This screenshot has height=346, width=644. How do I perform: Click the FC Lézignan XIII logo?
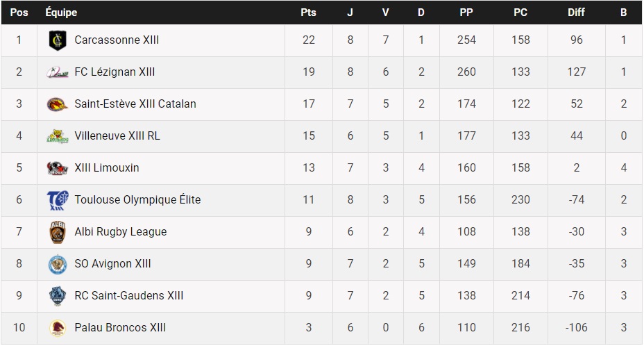[x=57, y=72]
